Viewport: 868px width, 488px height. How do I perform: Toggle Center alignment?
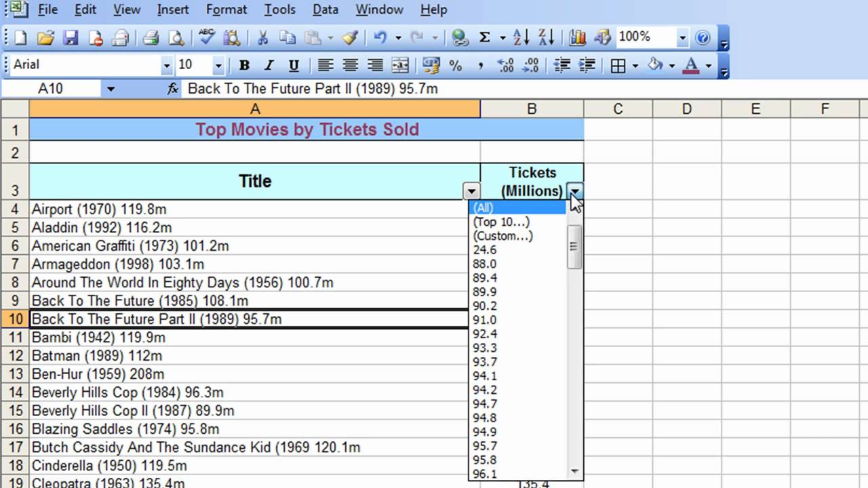(x=351, y=66)
